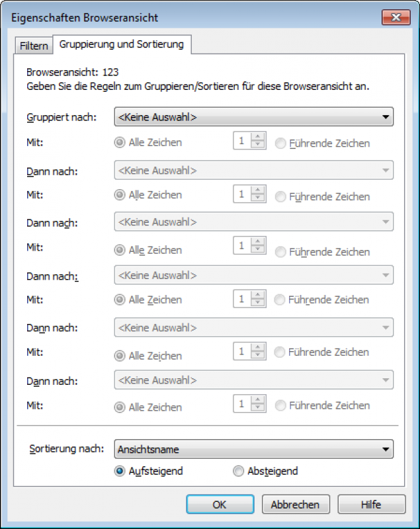Choose Absteigend sort order
The width and height of the screenshot is (420, 529).
click(238, 471)
